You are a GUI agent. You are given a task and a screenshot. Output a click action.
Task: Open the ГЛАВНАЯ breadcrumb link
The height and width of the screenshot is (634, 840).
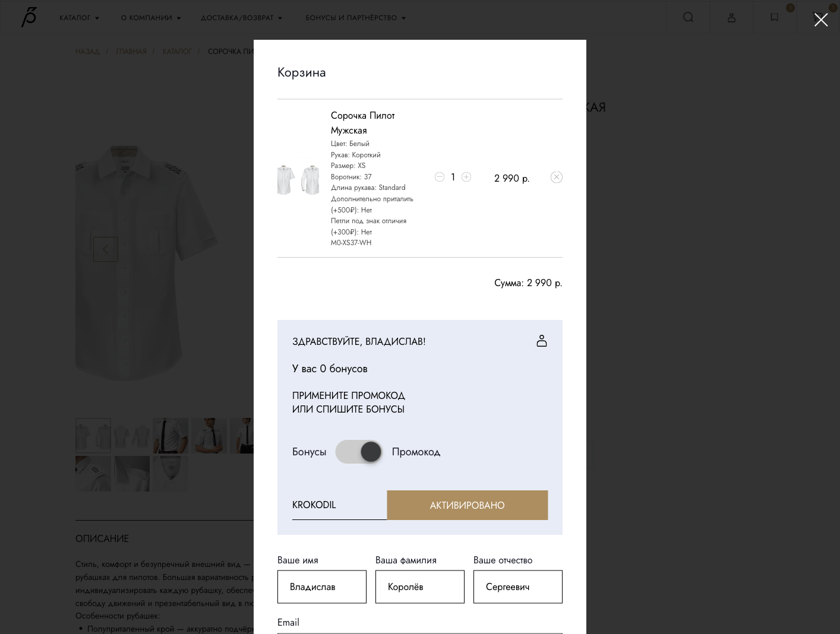131,52
